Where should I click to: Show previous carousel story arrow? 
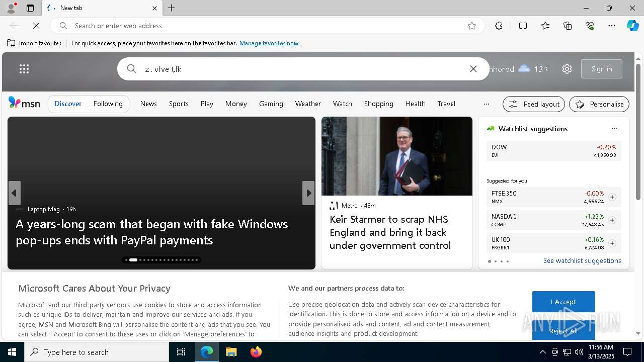tap(15, 193)
